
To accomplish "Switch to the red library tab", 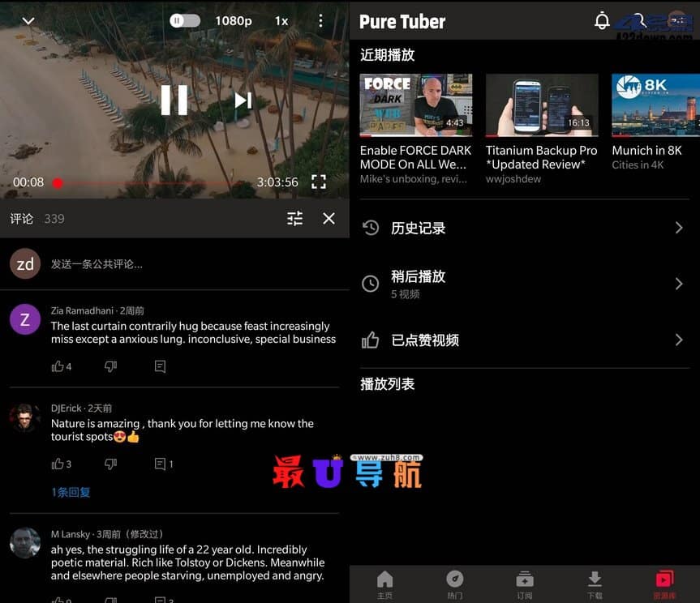I will pos(664,584).
